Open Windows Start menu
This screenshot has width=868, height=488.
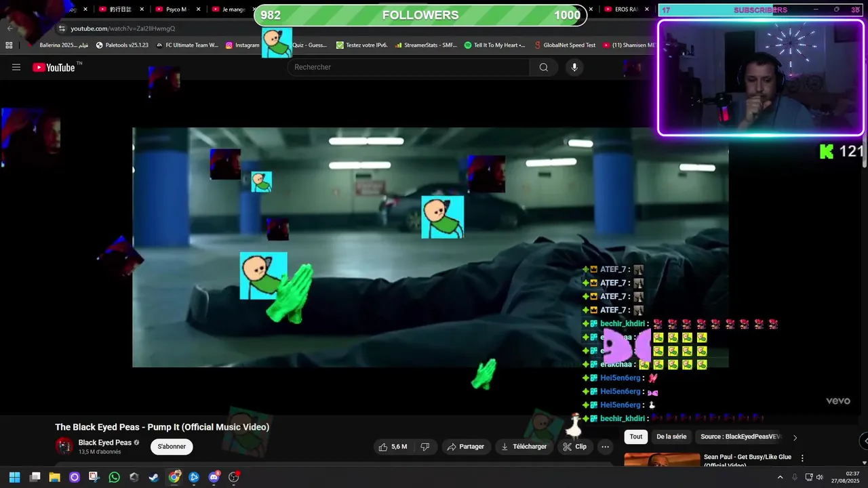pyautogui.click(x=14, y=477)
